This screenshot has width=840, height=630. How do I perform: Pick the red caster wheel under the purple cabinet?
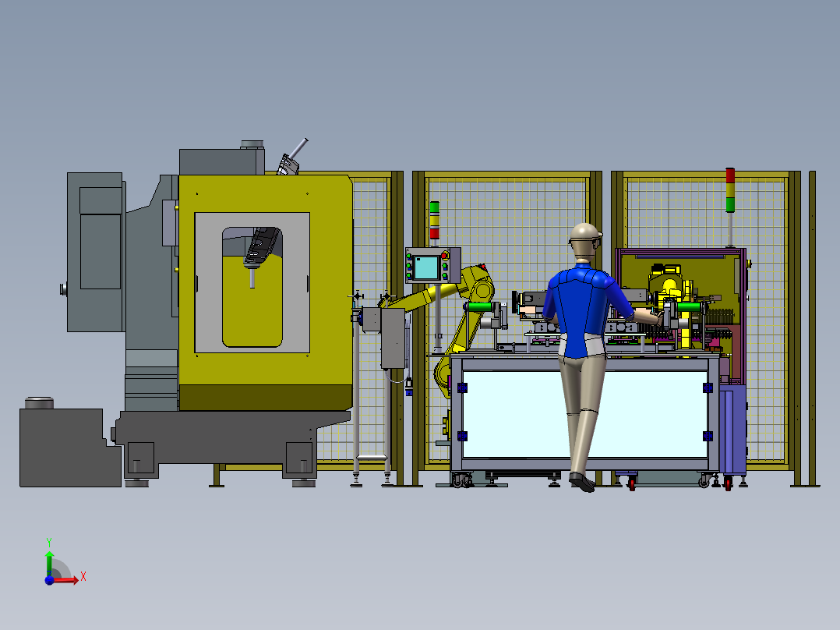pos(728,483)
